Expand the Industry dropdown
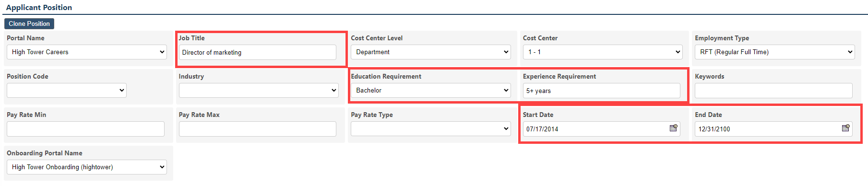Screen dimensions: 868x186 pos(259,90)
